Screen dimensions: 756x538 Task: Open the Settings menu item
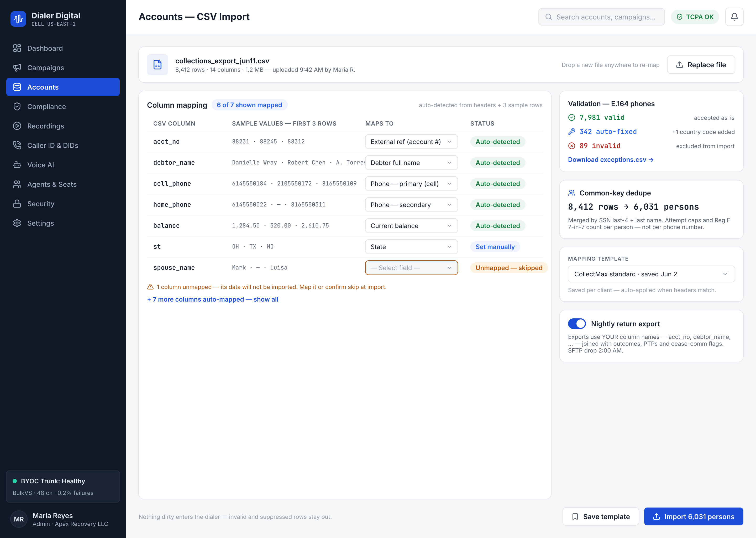point(63,223)
